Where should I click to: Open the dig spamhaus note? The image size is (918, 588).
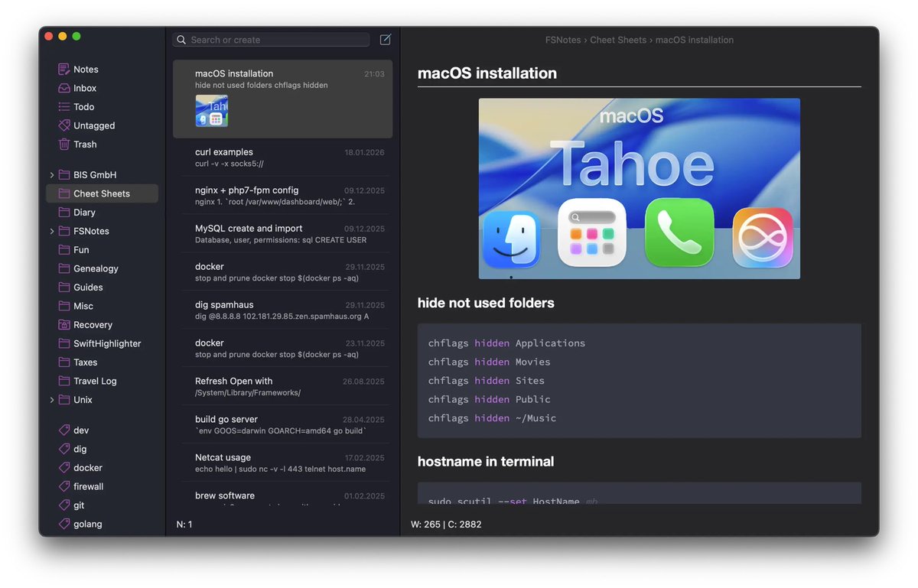coord(282,310)
